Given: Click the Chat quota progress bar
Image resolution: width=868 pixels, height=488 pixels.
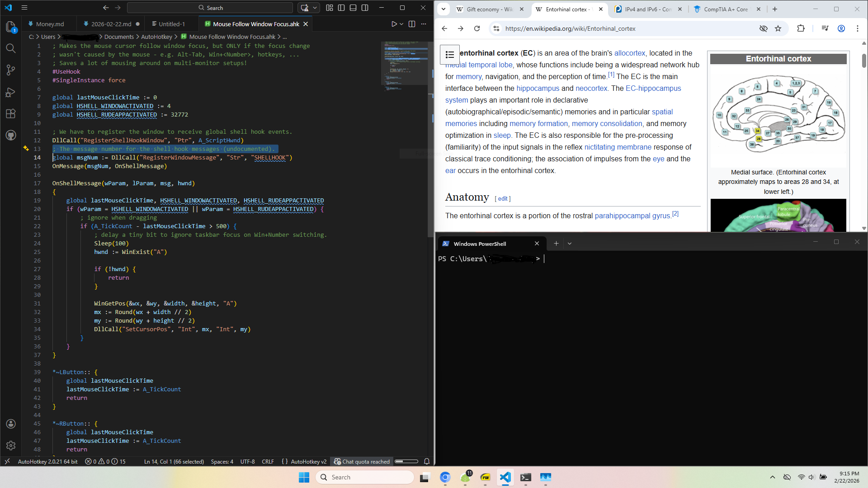Looking at the screenshot, I should (406, 461).
